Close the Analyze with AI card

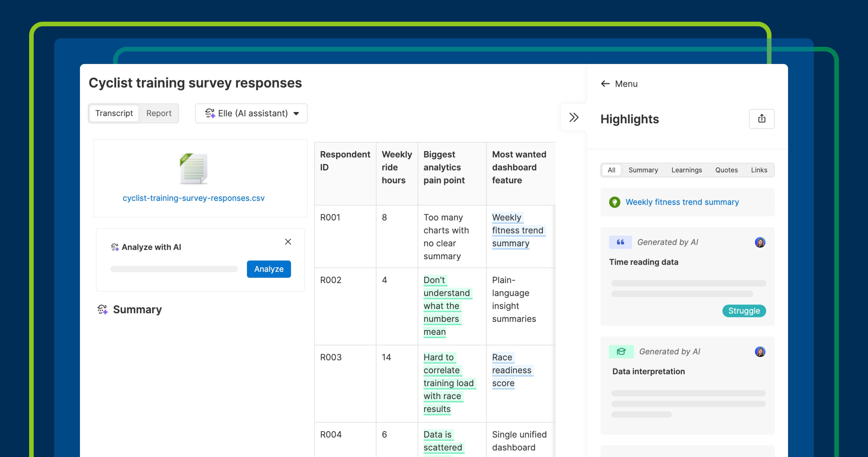click(x=288, y=242)
